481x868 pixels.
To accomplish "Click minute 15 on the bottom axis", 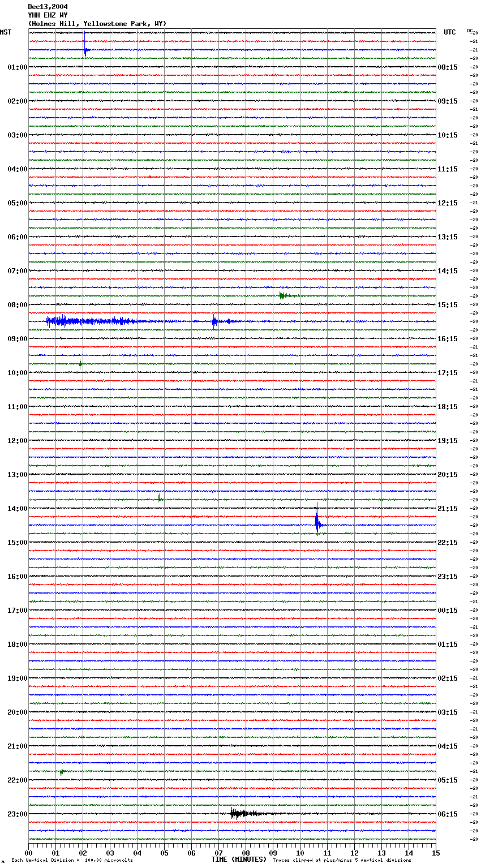I will (436, 853).
